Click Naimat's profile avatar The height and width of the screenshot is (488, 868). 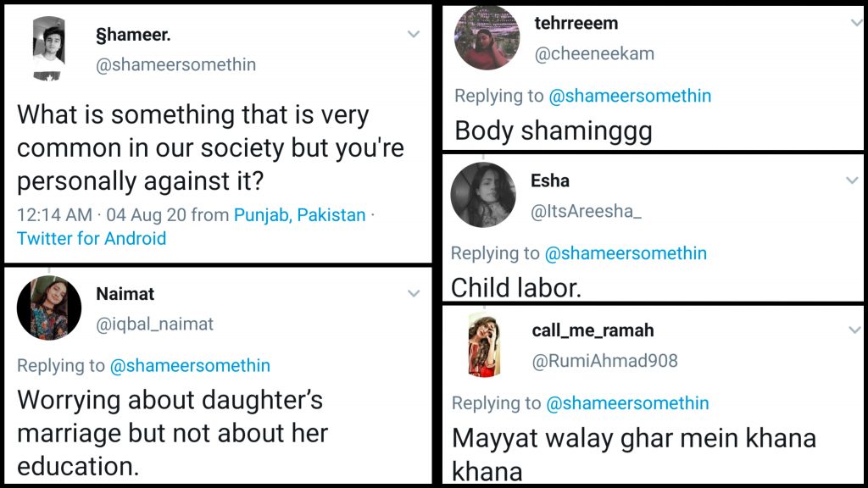click(x=49, y=308)
